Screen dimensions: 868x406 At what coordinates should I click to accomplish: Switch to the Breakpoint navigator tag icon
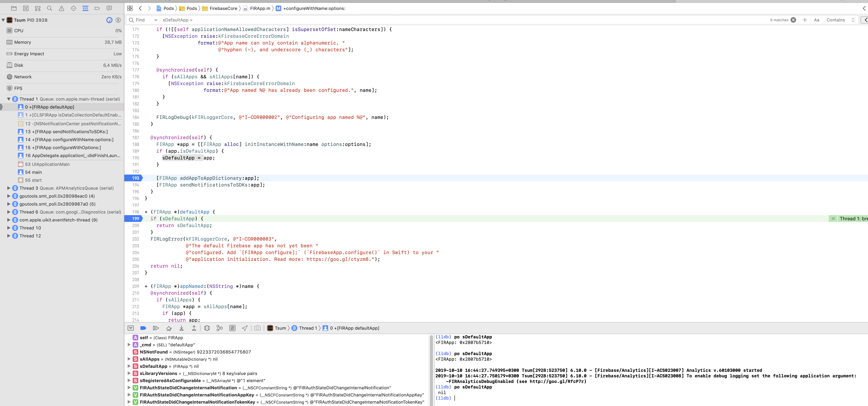[97, 8]
